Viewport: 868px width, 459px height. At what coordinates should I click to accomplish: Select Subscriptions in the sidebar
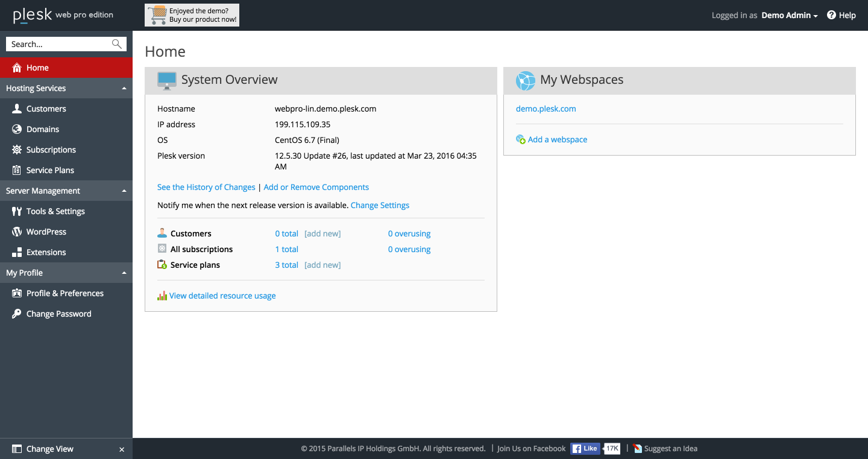[x=66, y=150]
